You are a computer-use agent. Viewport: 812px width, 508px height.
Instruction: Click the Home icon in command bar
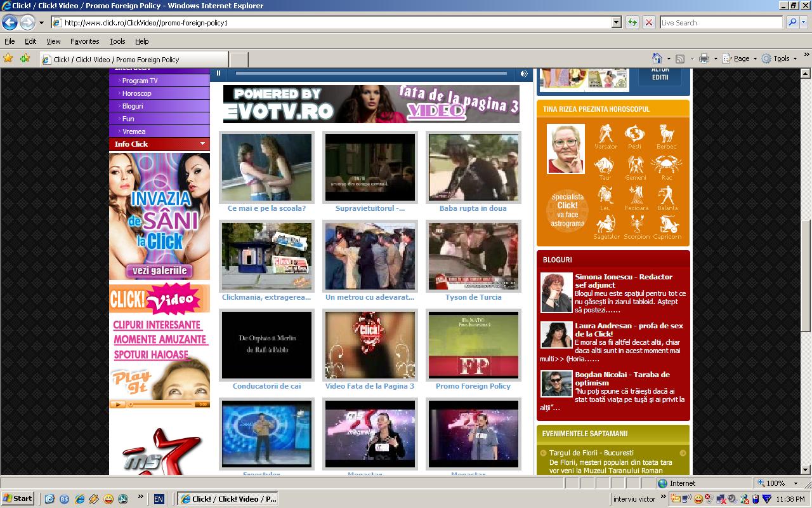[657, 58]
